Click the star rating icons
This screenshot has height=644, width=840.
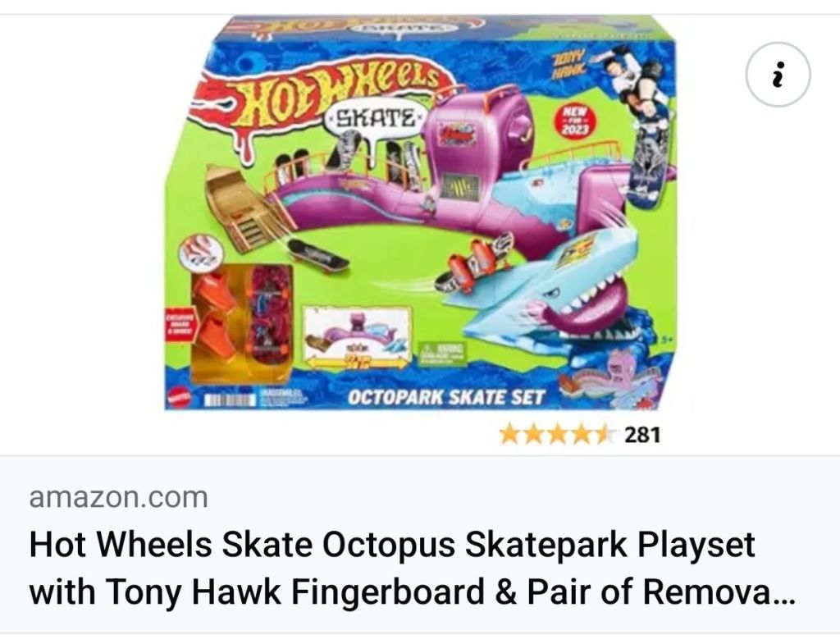click(558, 435)
